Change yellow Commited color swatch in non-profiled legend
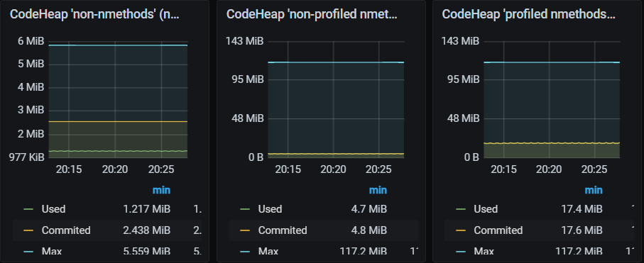The image size is (644, 263). [x=245, y=230]
